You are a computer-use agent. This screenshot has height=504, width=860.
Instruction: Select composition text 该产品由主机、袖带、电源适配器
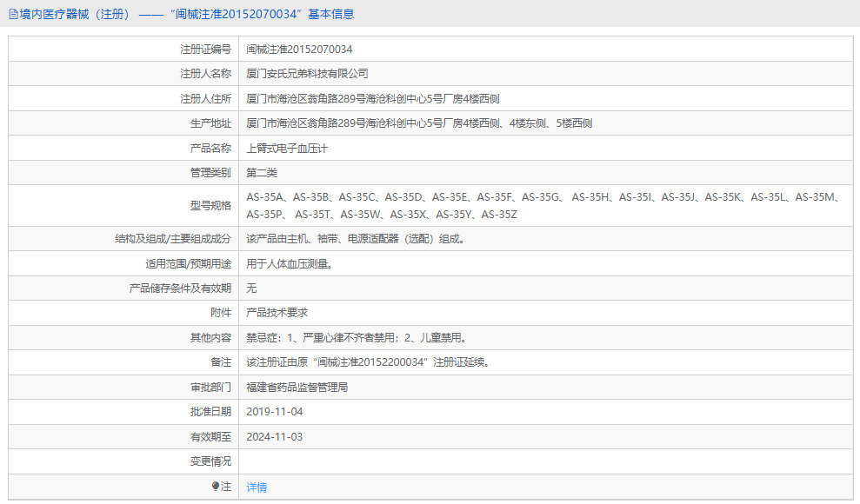356,239
